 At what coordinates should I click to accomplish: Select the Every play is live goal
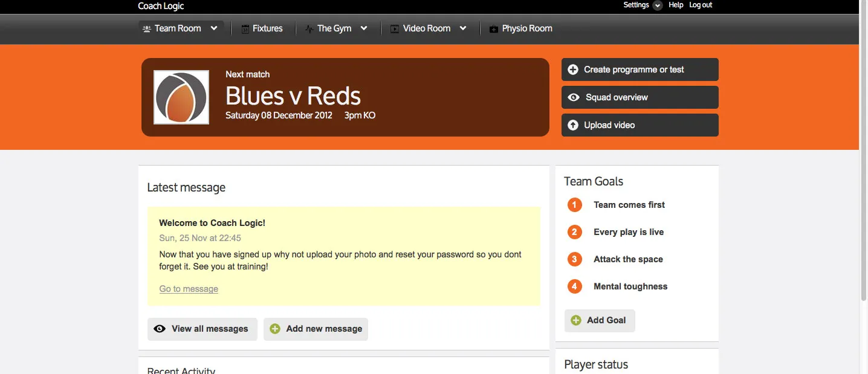[x=629, y=232]
